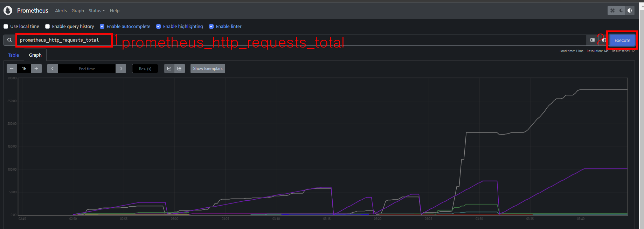
Task: Select the dark theme moon icon
Action: (x=621, y=10)
